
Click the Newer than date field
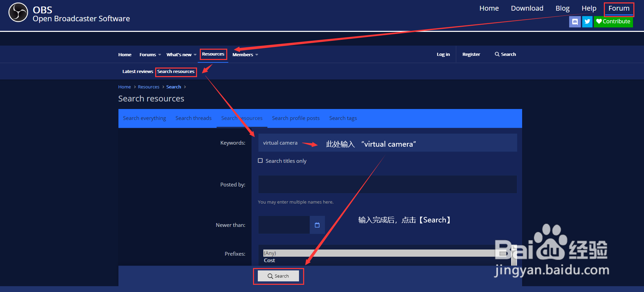[x=284, y=225]
